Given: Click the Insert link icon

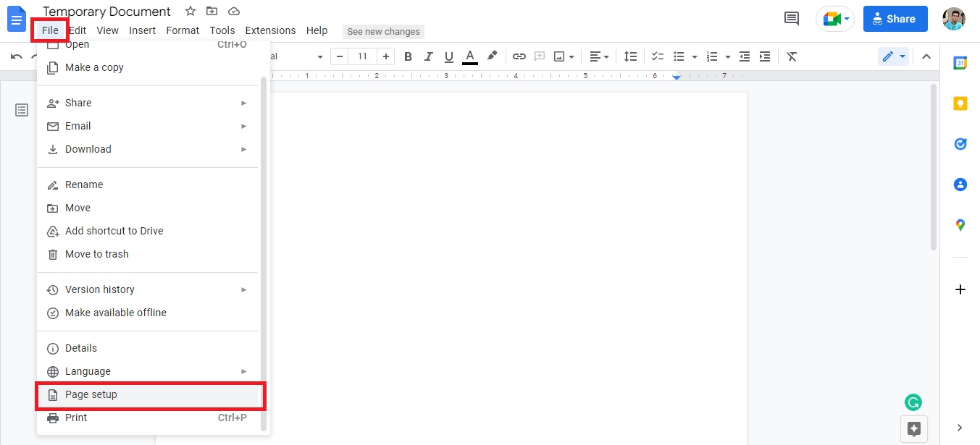Looking at the screenshot, I should [x=519, y=56].
